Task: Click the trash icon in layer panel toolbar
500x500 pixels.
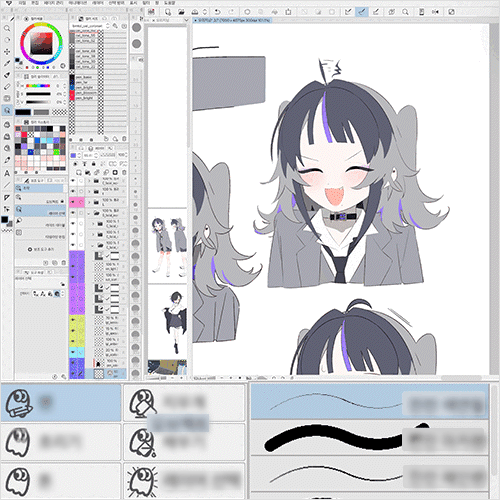Action: pos(124,172)
